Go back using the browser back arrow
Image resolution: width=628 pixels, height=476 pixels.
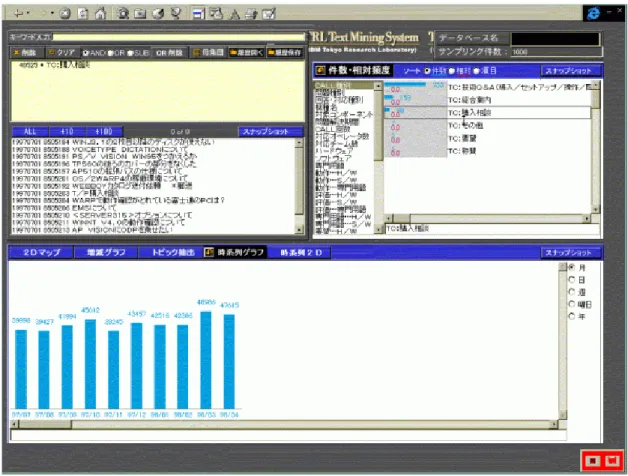[x=18, y=14]
